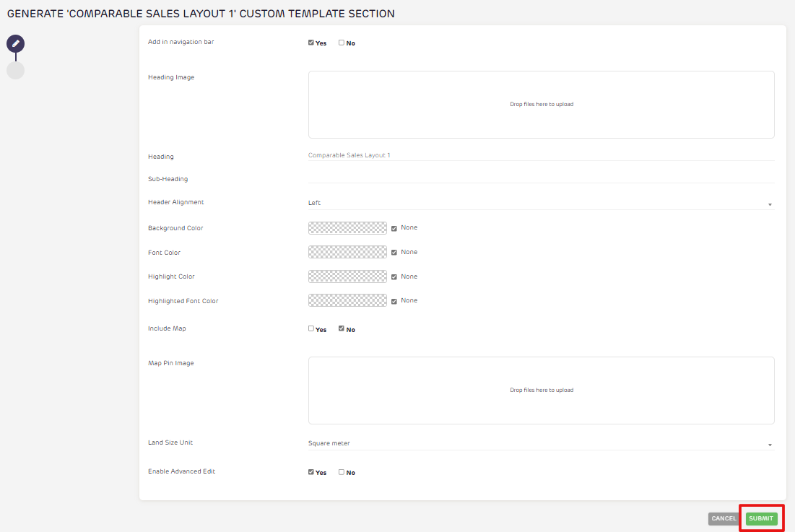
Task: Select No for Enable Advanced Edit
Action: coord(342,472)
